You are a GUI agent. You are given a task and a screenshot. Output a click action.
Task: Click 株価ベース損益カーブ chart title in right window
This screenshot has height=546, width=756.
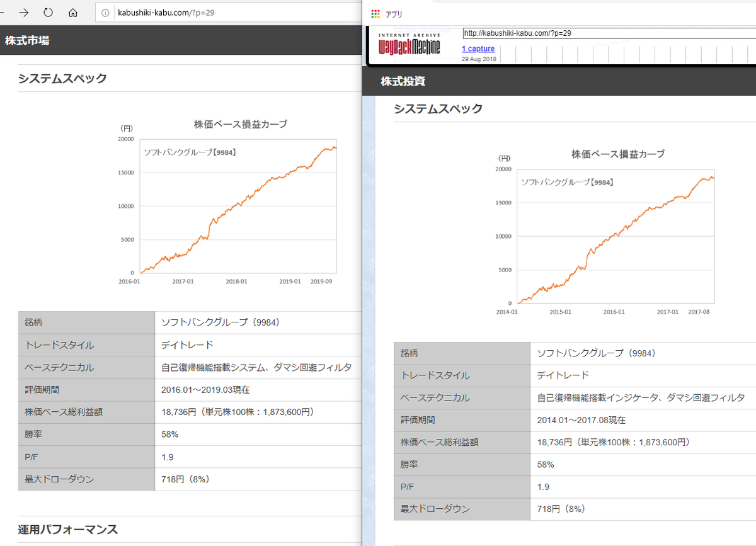point(618,154)
